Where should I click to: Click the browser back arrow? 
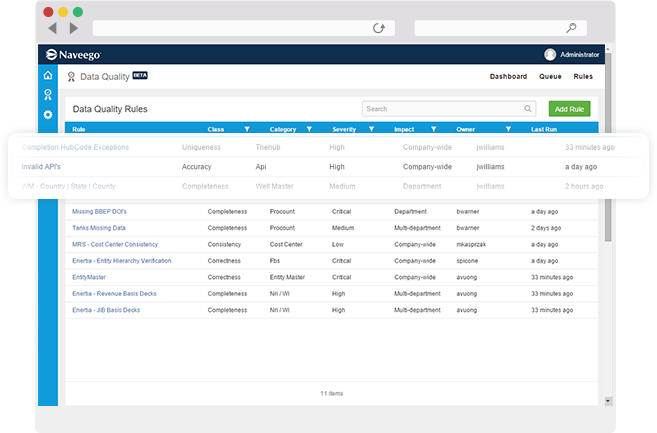tap(52, 28)
